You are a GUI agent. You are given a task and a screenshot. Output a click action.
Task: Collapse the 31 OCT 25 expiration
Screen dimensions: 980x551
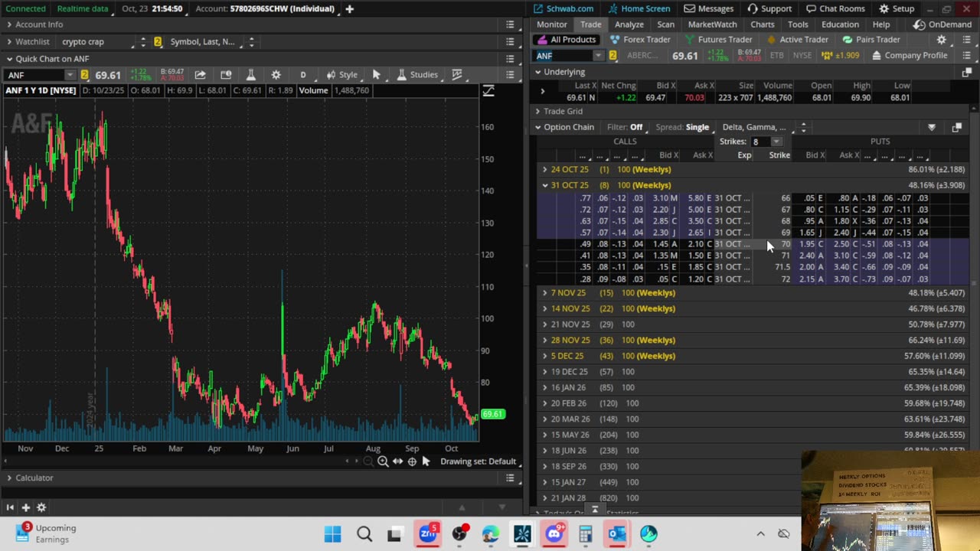545,185
